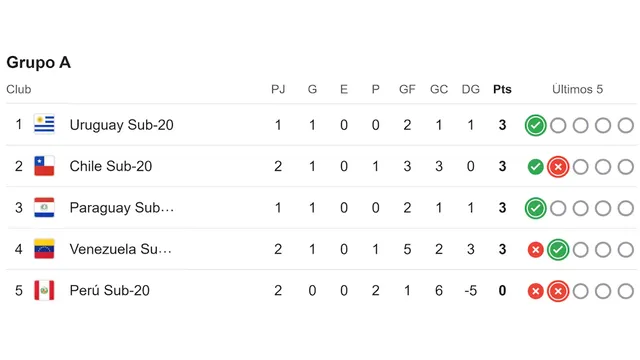Viewport: 640px width, 360px height.
Task: Click Paraguay's green win checkmark icon
Action: point(536,208)
